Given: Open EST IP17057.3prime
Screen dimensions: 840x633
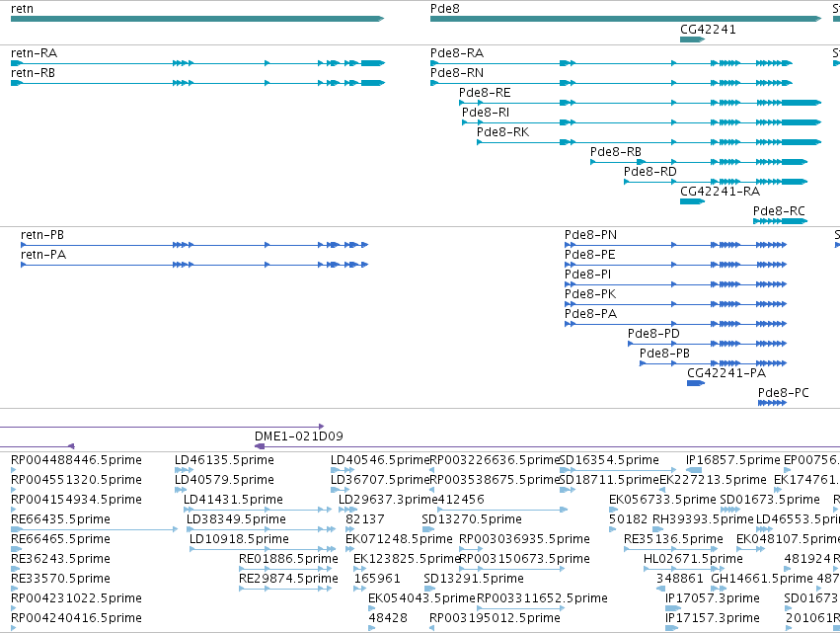Looking at the screenshot, I should (713, 598).
